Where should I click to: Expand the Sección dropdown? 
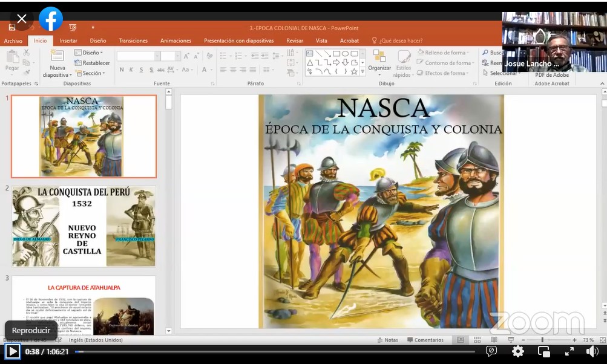point(90,73)
